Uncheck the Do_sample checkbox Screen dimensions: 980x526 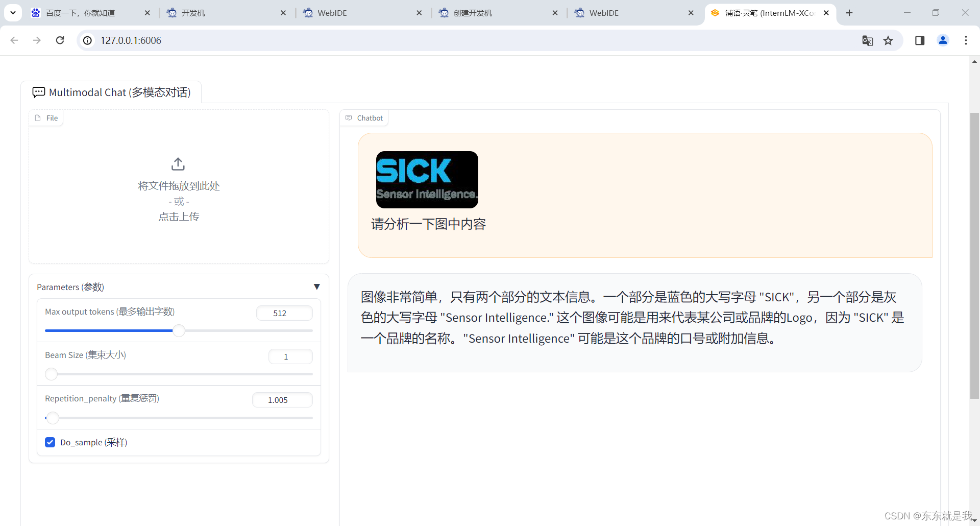pyautogui.click(x=50, y=442)
